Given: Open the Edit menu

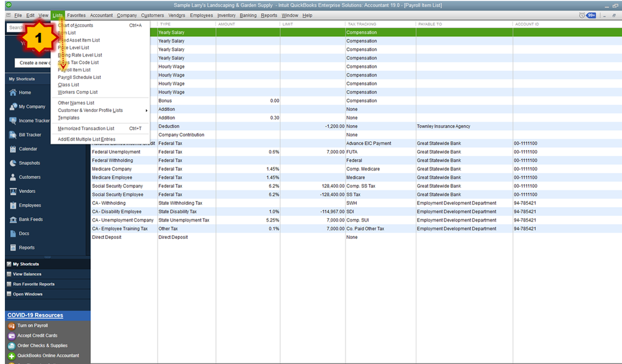Looking at the screenshot, I should (x=31, y=16).
